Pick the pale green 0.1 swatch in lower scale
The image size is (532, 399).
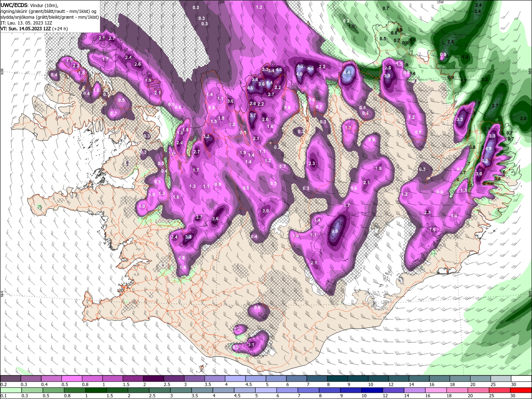click(x=11, y=390)
